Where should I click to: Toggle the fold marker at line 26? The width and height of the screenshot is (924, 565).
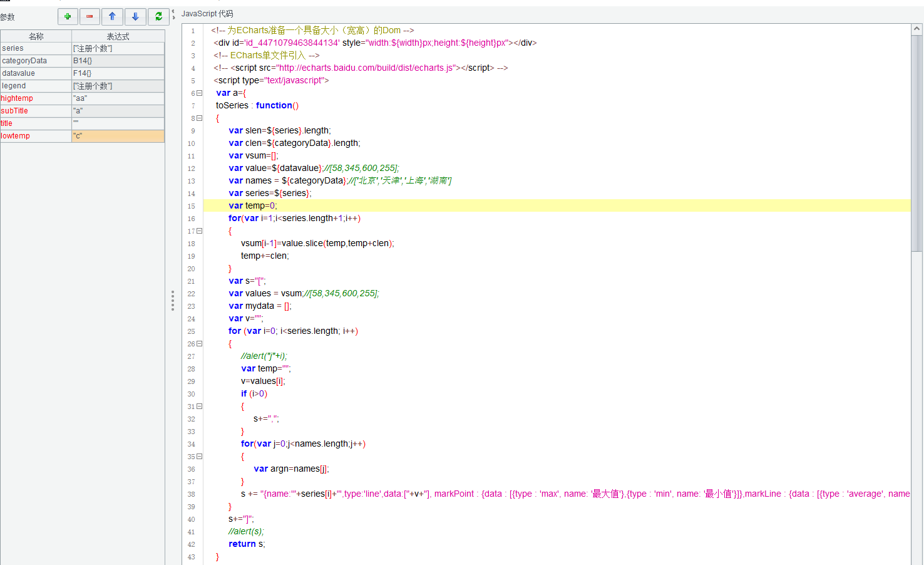[x=200, y=343]
